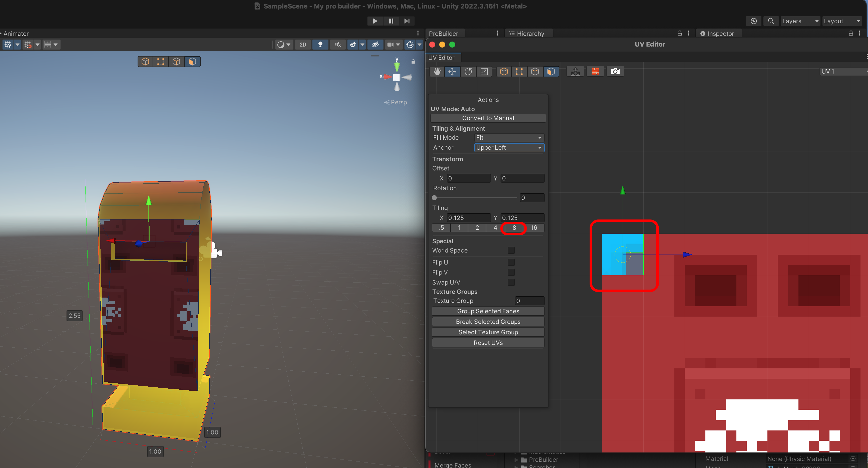Toggle scene lighting bulb icon
Screen dimensions: 868x468
(320, 45)
